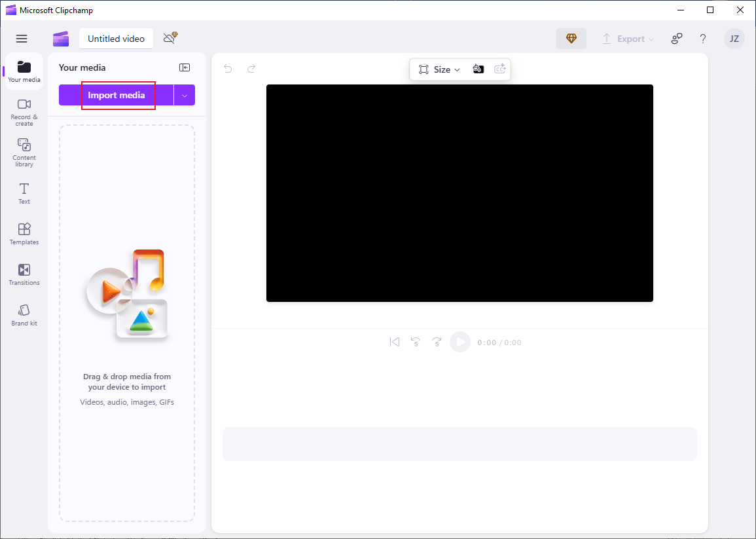
Task: Open the hamburger menu
Action: [22, 39]
